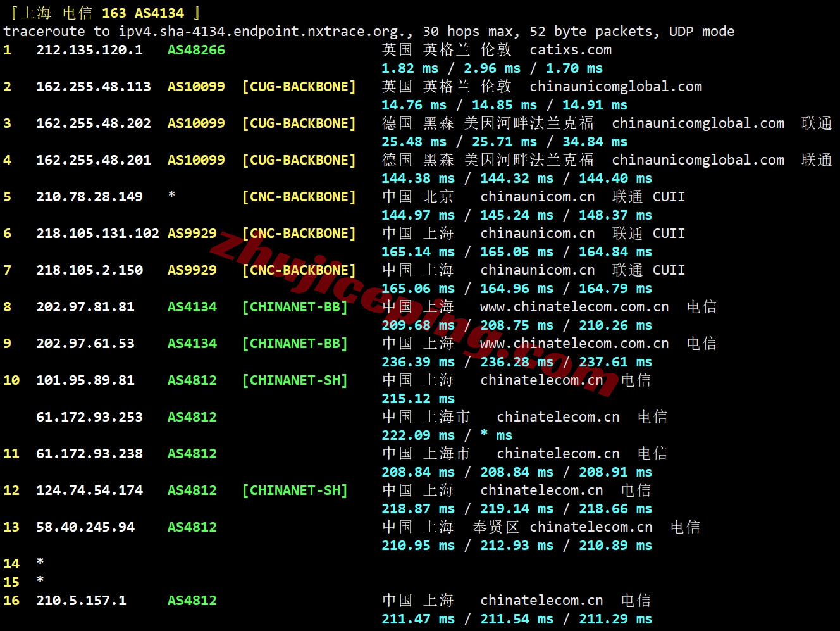Click the [CHINANET-SH] tag on hop 12
Screen dimensions: 840x631
(295, 490)
